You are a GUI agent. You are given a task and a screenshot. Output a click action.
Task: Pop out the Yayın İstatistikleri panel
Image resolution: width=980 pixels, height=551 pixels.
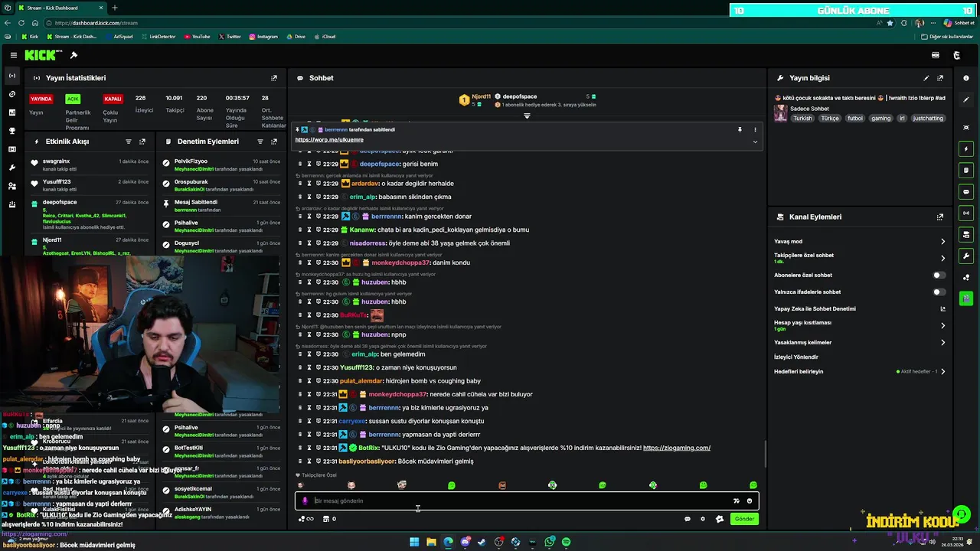point(274,78)
